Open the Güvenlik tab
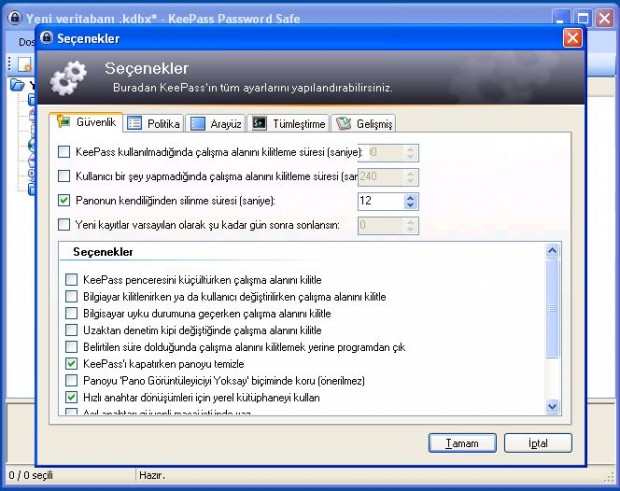The height and width of the screenshot is (491, 620). pos(86,122)
